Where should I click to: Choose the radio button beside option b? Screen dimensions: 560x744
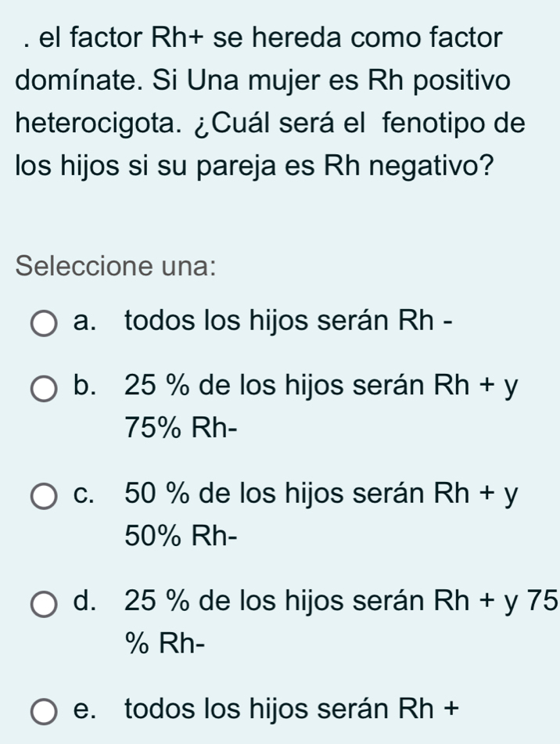pos(45,386)
